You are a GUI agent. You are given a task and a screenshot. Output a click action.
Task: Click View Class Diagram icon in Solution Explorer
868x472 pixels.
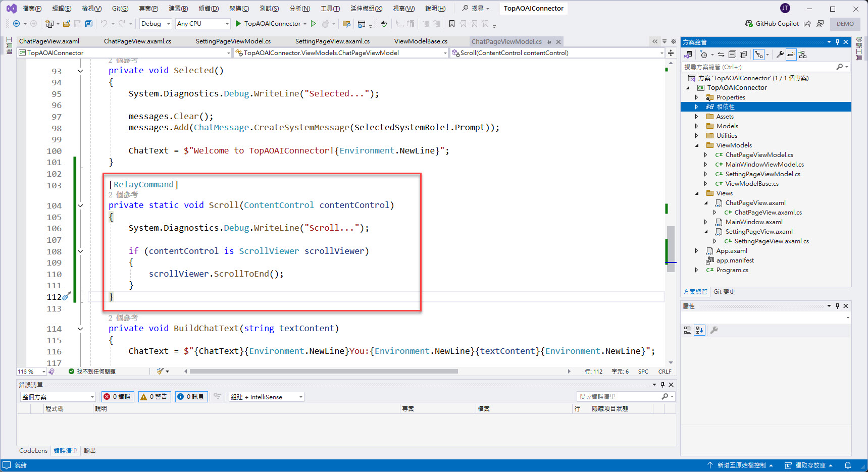coord(803,55)
